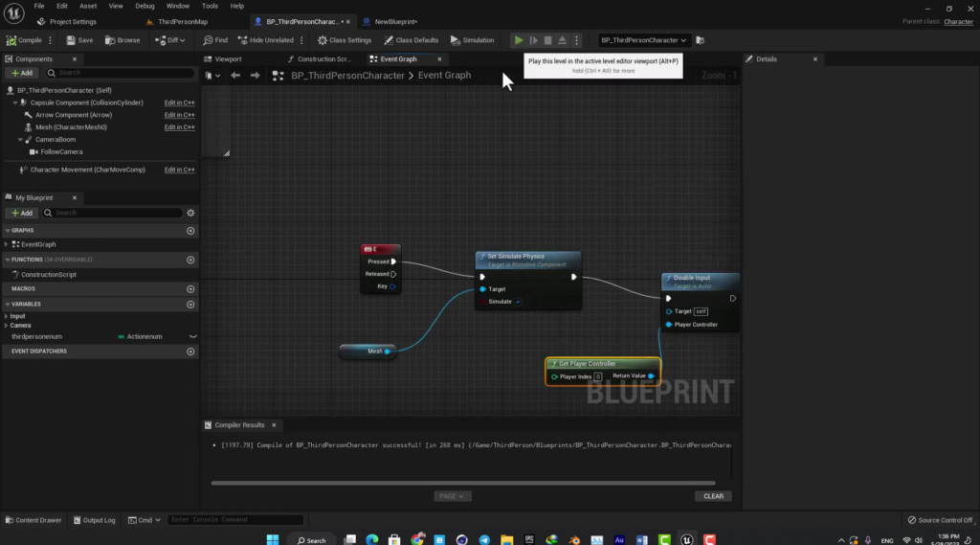The image size is (980, 545).
Task: Select Capsule Component in tree
Action: pyautogui.click(x=86, y=102)
